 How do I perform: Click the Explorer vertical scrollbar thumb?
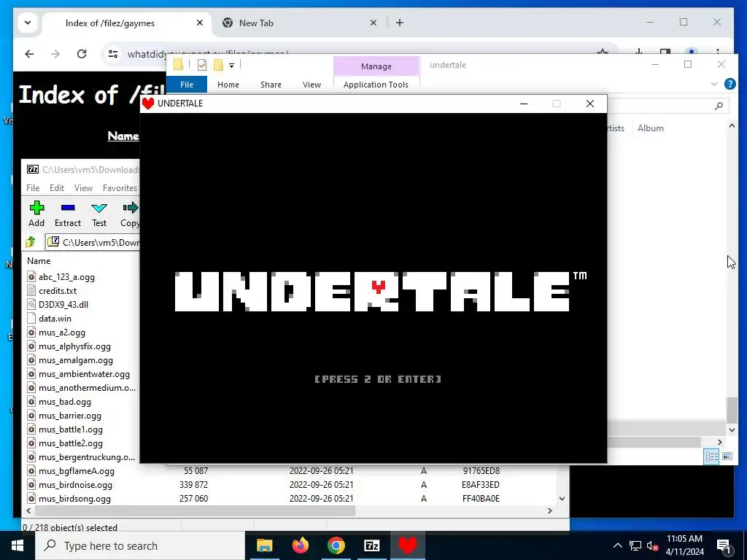(x=732, y=410)
